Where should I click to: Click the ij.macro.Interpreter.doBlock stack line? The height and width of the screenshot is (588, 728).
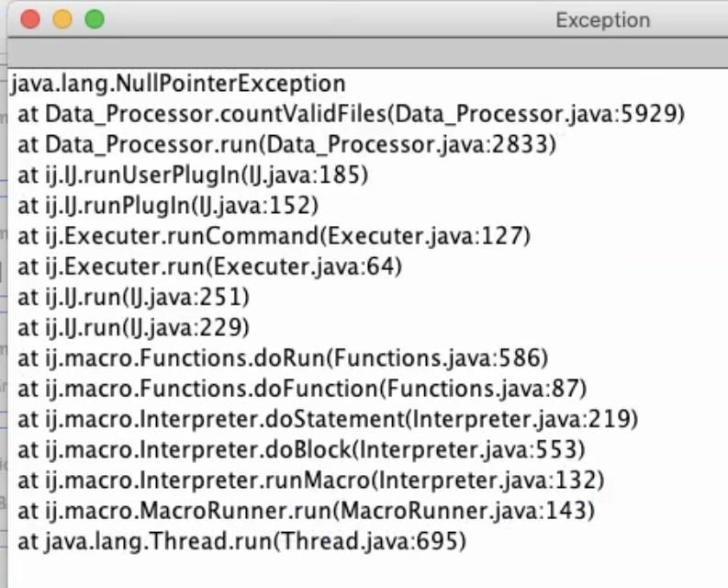(x=300, y=449)
